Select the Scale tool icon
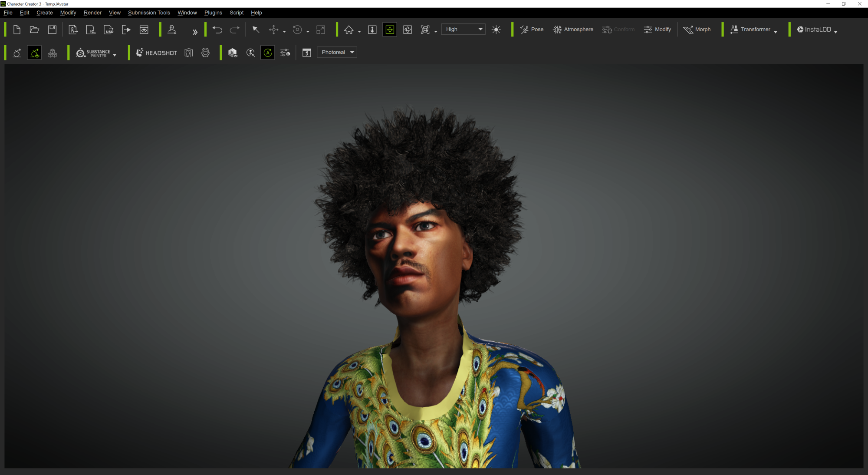The image size is (868, 475). point(321,30)
